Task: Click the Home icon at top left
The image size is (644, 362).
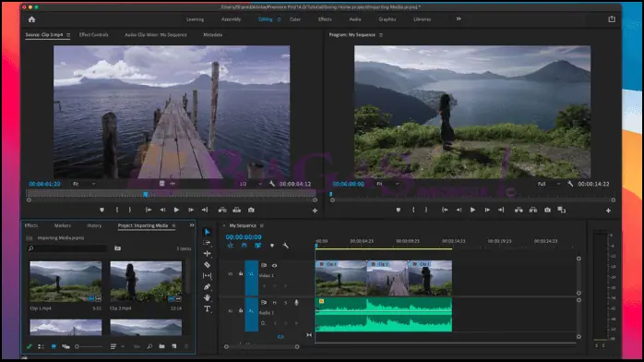Action: pos(31,19)
